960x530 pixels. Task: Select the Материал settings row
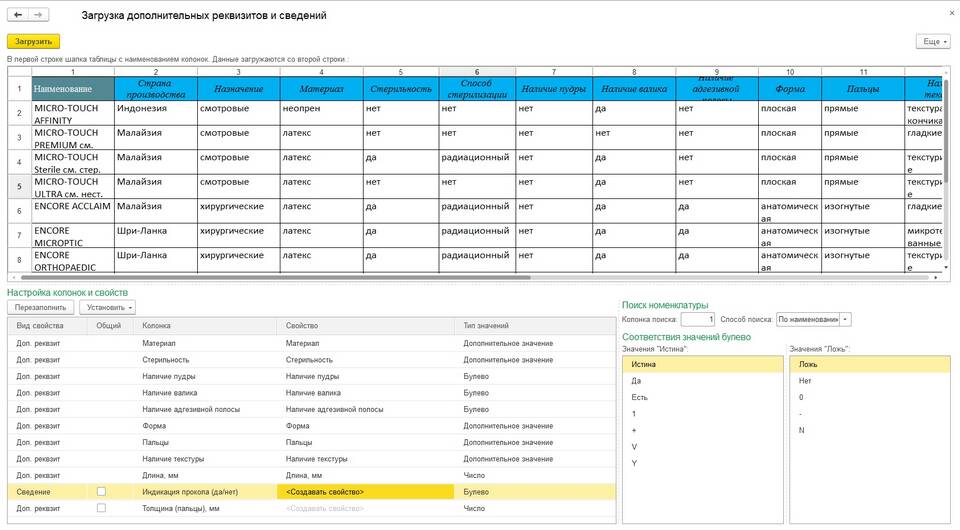(x=311, y=343)
